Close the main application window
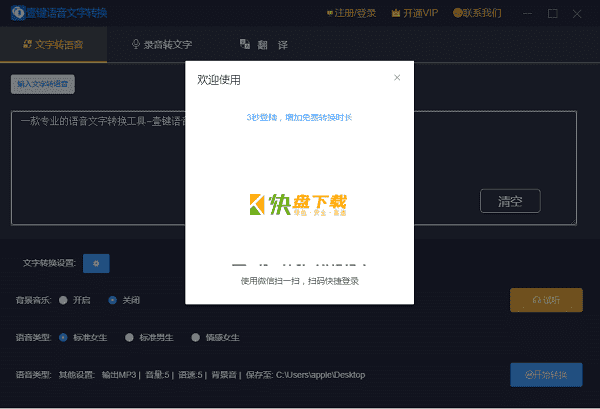The image size is (600, 409). [x=577, y=14]
